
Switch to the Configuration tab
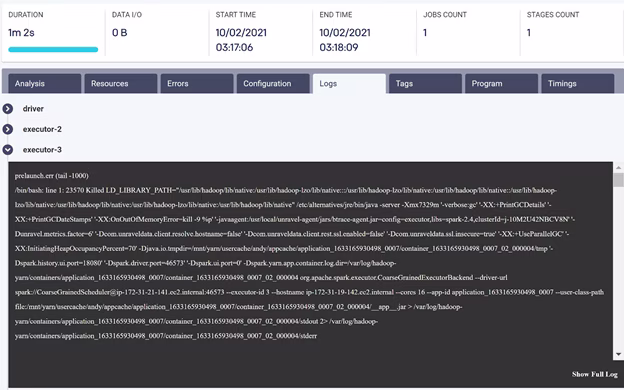tap(273, 84)
